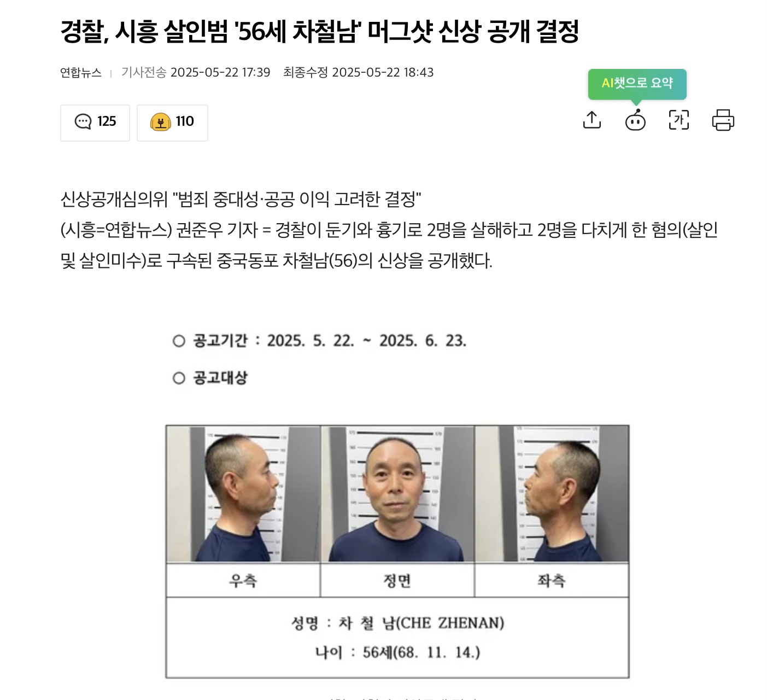767x700 pixels.
Task: Click the printer icon to print article
Action: pos(723,120)
